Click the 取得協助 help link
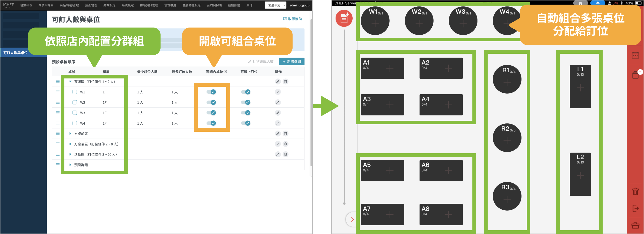 point(293,19)
